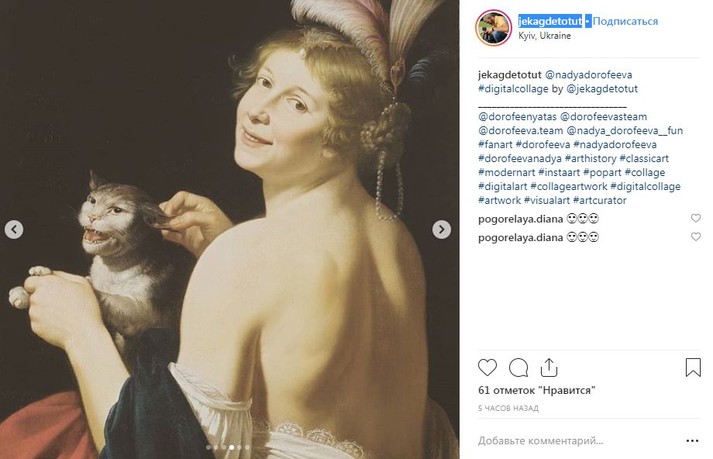Like the second pogorelaya.diana comment

(696, 237)
